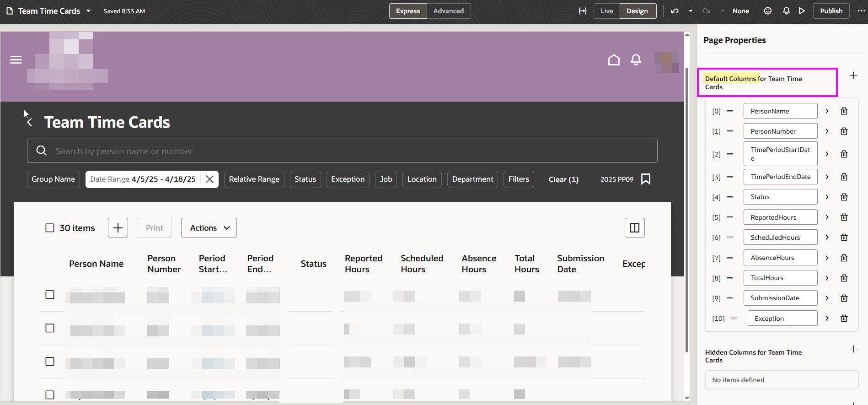Click the search magnifier icon
This screenshot has height=405, width=868.
(x=42, y=151)
